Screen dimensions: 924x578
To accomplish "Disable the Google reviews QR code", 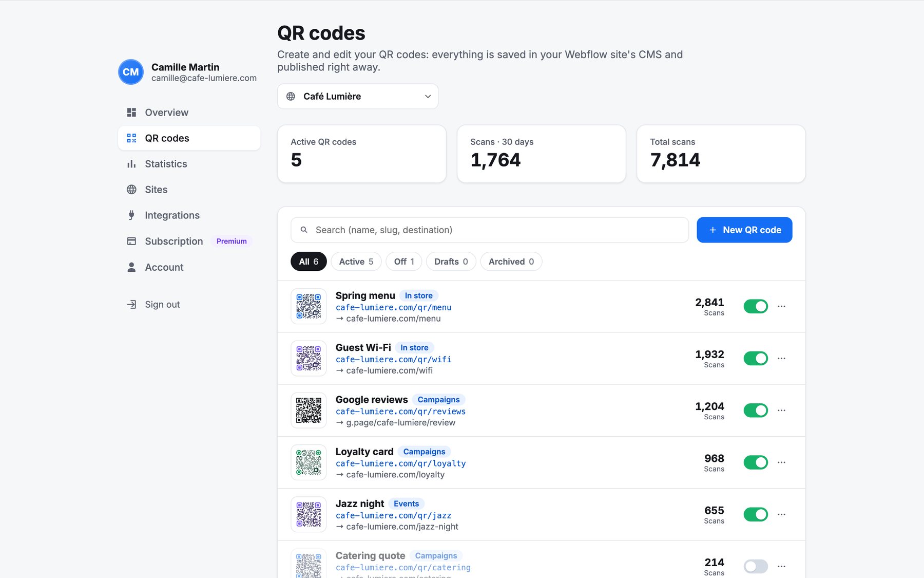I will tap(756, 410).
